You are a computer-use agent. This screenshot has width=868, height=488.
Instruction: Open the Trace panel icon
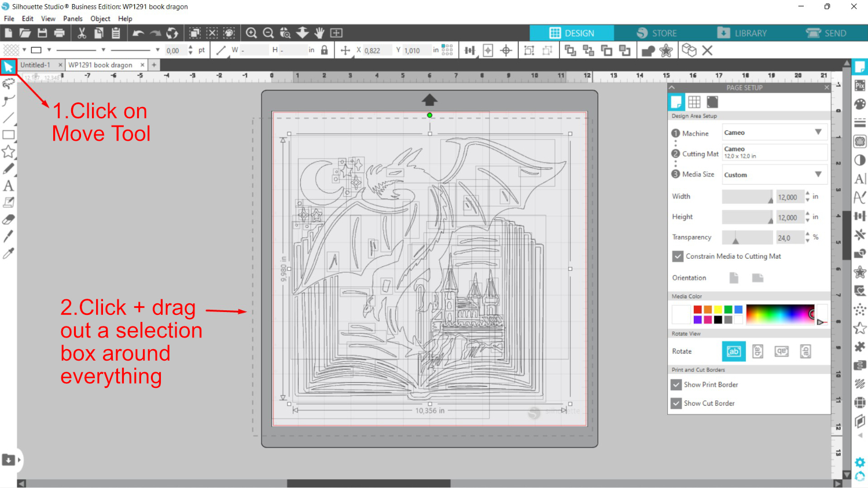860,141
